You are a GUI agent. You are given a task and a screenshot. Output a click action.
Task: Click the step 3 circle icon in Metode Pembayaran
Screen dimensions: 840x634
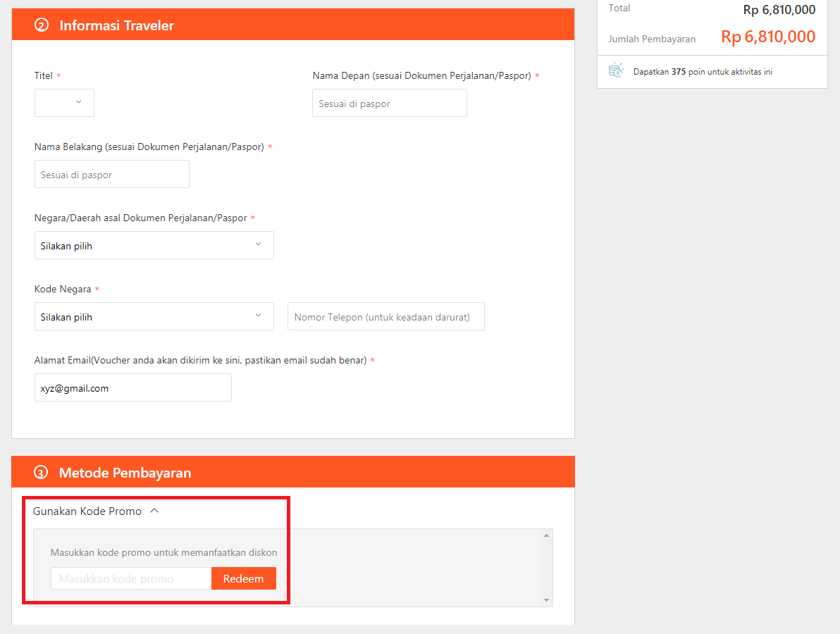(x=41, y=472)
